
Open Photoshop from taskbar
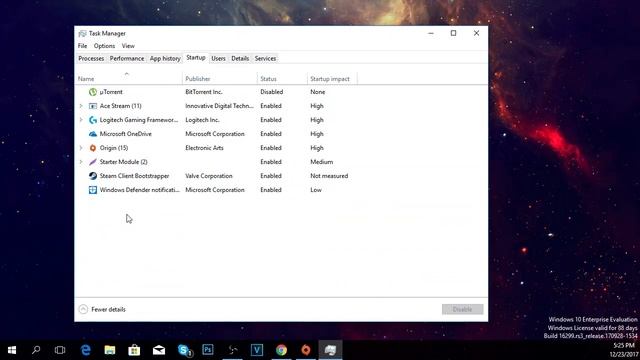tap(208, 350)
